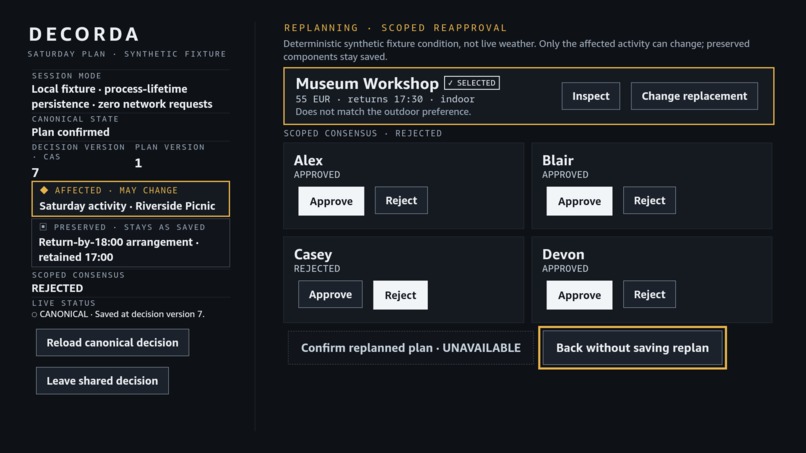This screenshot has height=453, width=806.
Task: Approve the replan as Casey
Action: (x=330, y=294)
